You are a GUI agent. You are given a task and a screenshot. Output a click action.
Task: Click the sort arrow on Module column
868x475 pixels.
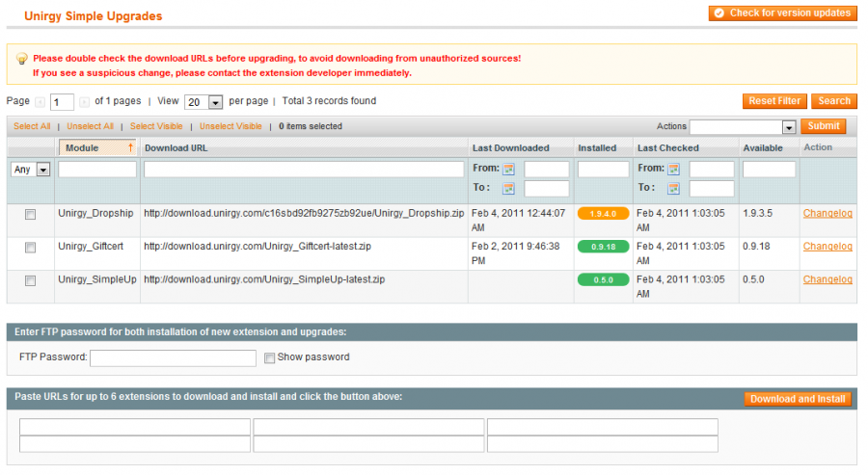coord(130,147)
